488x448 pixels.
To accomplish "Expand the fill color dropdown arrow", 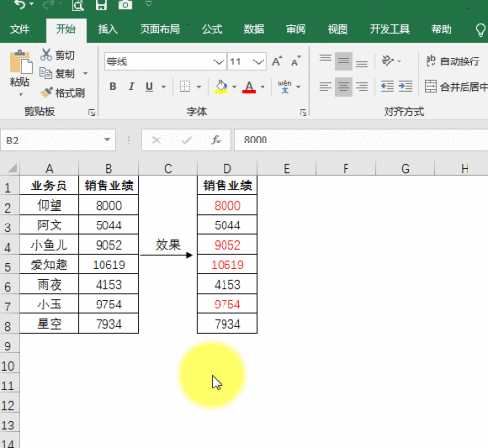I will click(x=234, y=87).
